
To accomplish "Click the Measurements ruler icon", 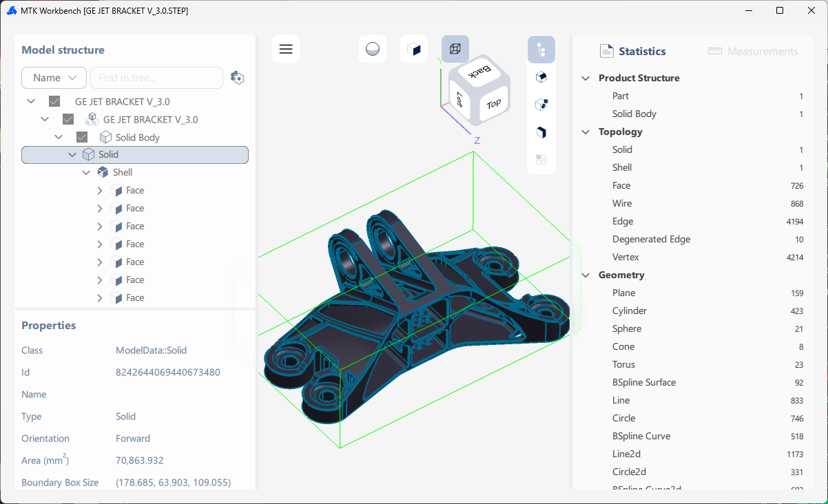I will click(x=714, y=52).
